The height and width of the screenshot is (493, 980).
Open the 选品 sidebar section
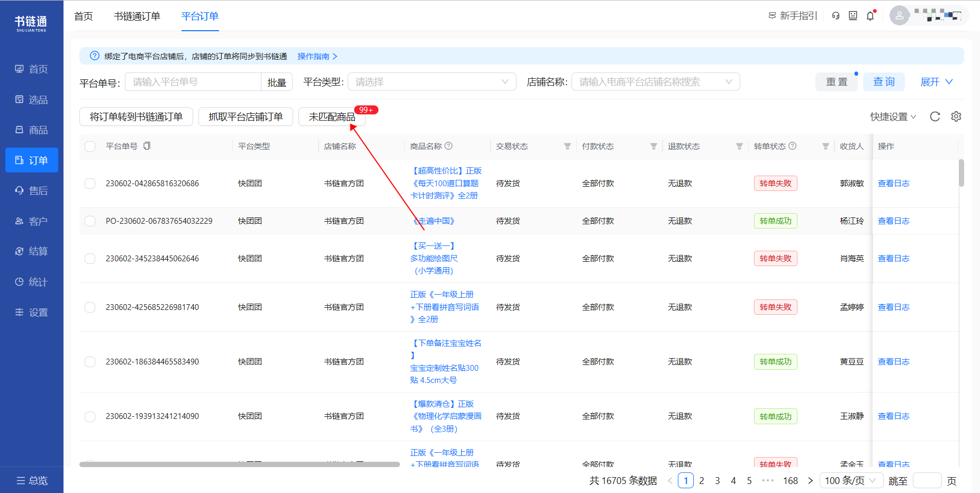click(x=32, y=99)
